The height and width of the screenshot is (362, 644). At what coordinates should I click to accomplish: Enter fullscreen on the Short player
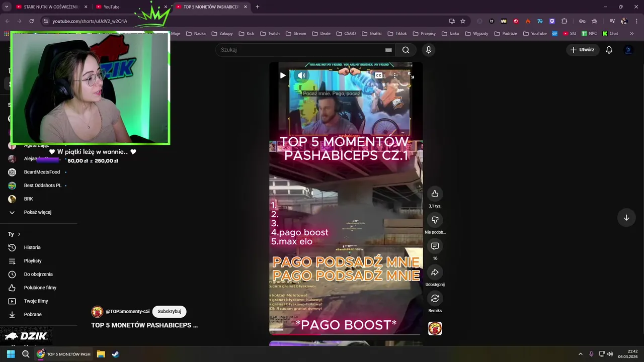411,75
